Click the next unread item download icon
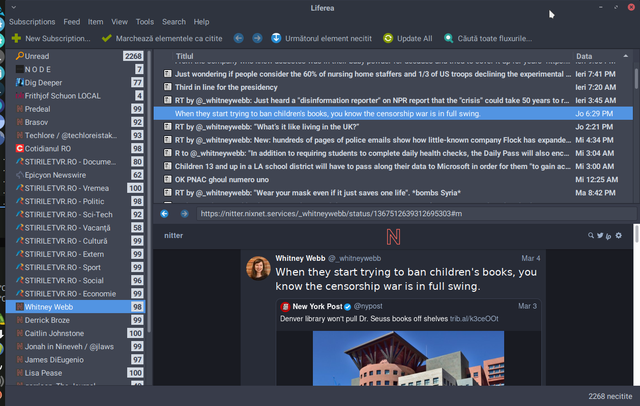Viewport: 640px width, 406px height. tap(276, 38)
